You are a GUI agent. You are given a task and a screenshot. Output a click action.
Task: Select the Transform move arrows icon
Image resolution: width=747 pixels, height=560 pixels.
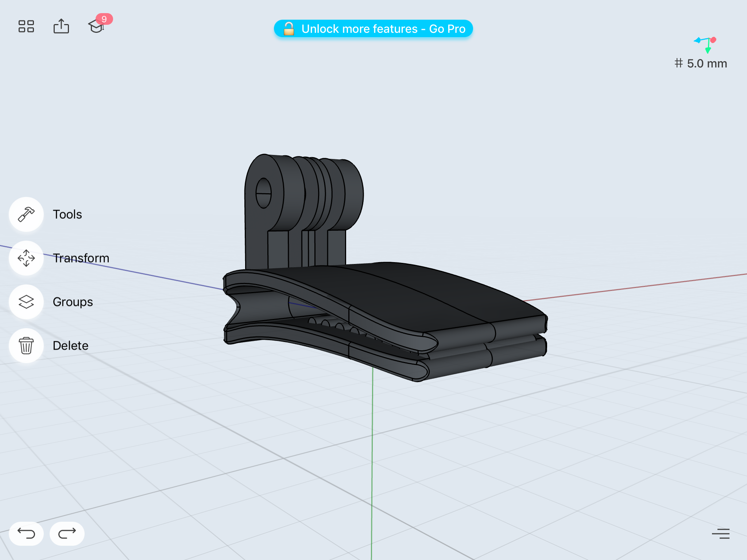click(26, 258)
